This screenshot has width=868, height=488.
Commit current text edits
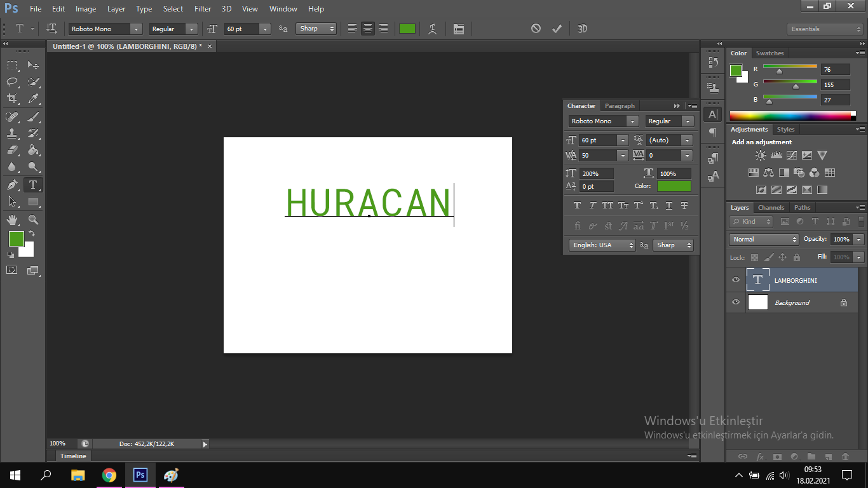(x=557, y=29)
